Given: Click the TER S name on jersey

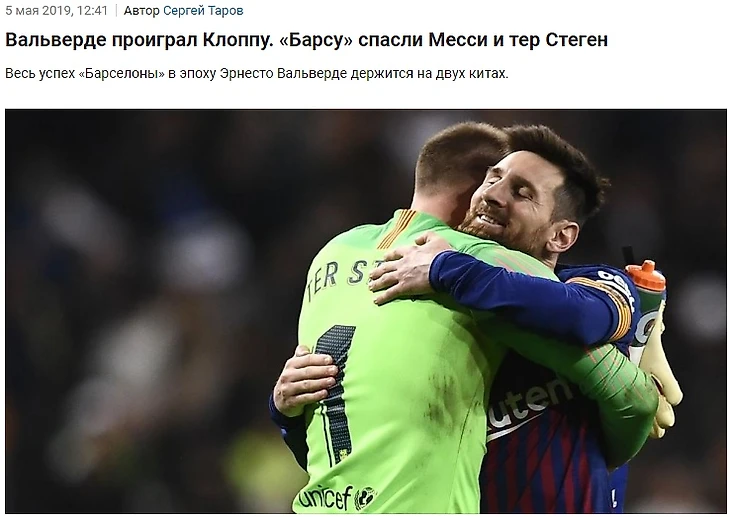Looking at the screenshot, I should coord(342,279).
